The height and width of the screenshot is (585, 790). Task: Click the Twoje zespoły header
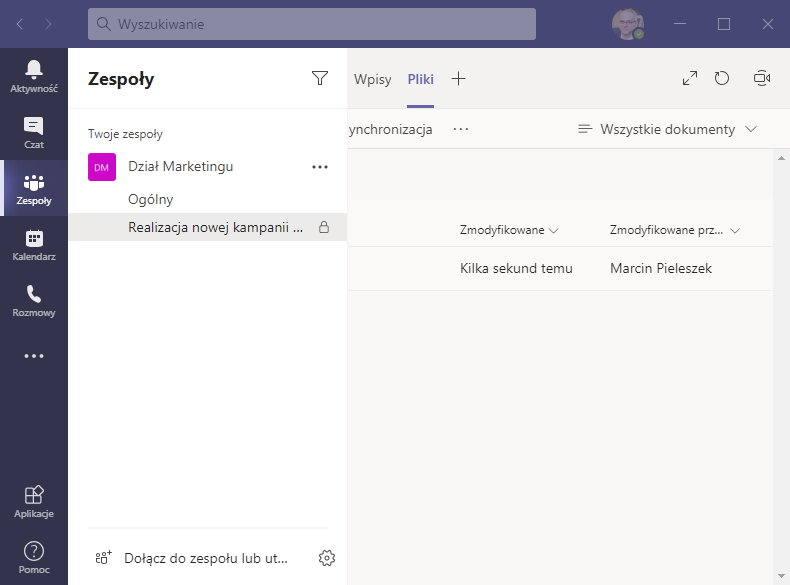[125, 134]
